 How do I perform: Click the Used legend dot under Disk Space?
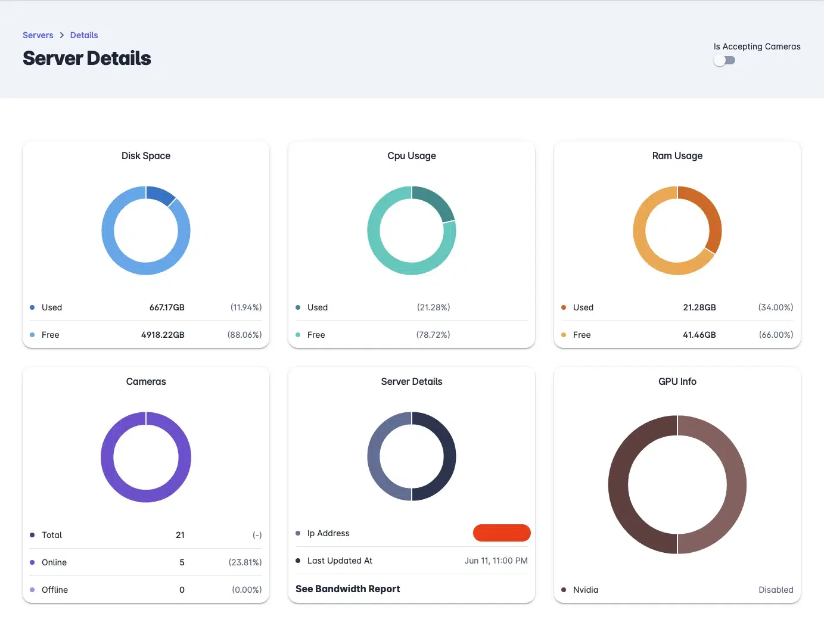(32, 307)
